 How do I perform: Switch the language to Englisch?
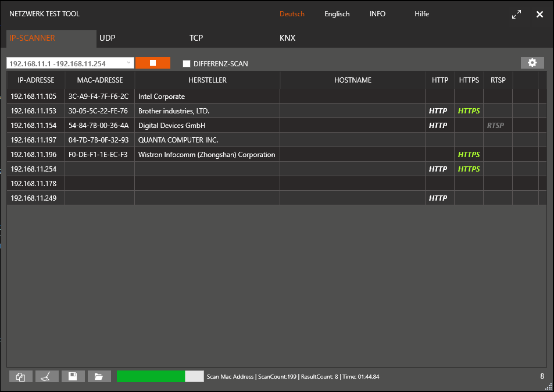[337, 14]
